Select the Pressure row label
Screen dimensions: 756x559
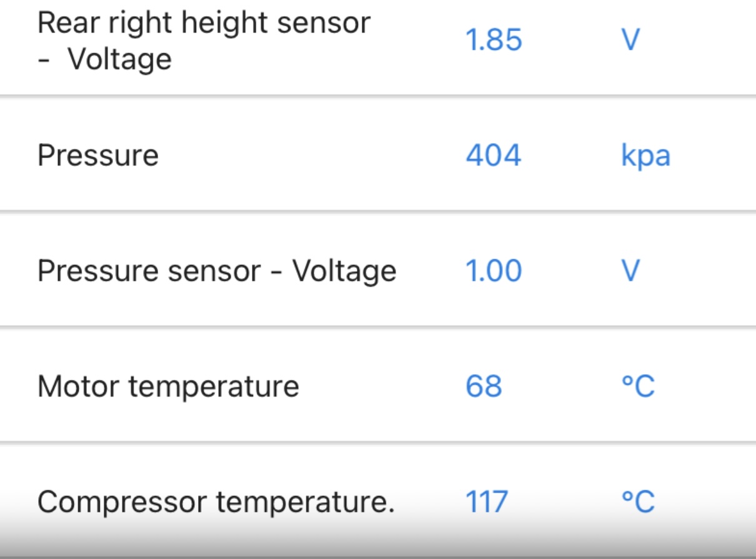pos(98,156)
